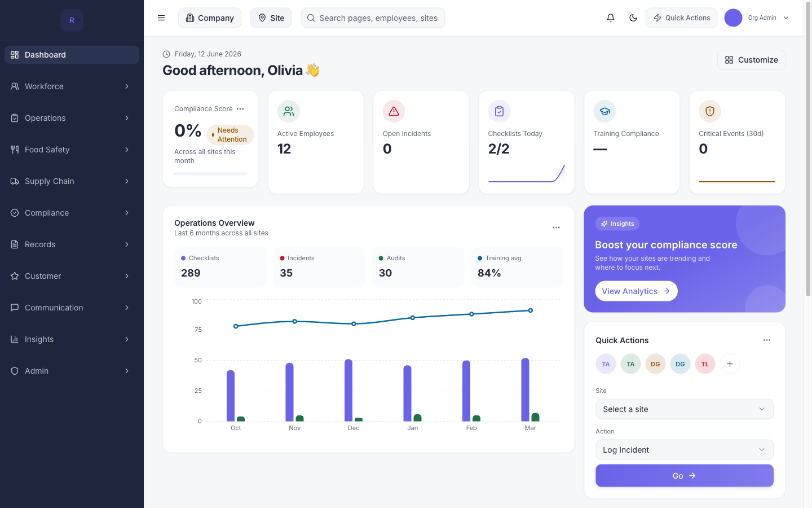The image size is (812, 508).
Task: Expand the Workforce menu chevron
Action: pyautogui.click(x=127, y=86)
